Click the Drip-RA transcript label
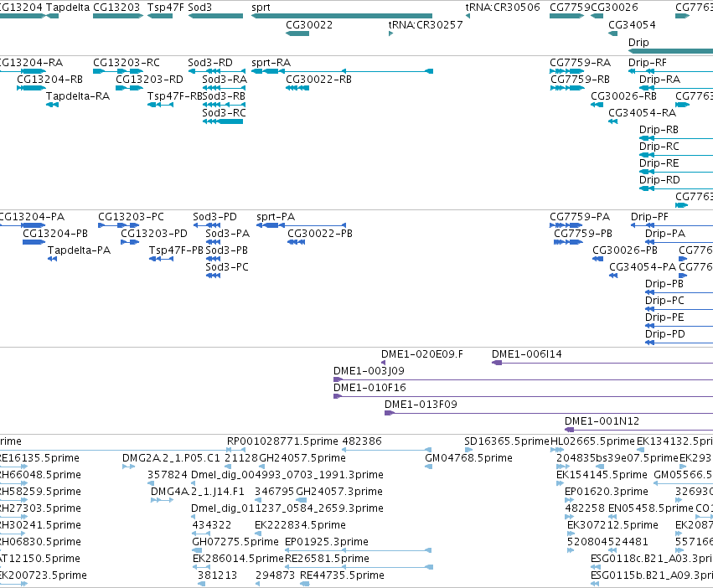This screenshot has width=713, height=588. coord(660,80)
